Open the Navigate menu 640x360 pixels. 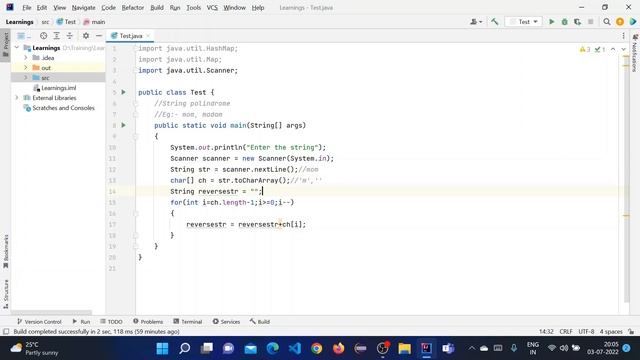point(83,8)
